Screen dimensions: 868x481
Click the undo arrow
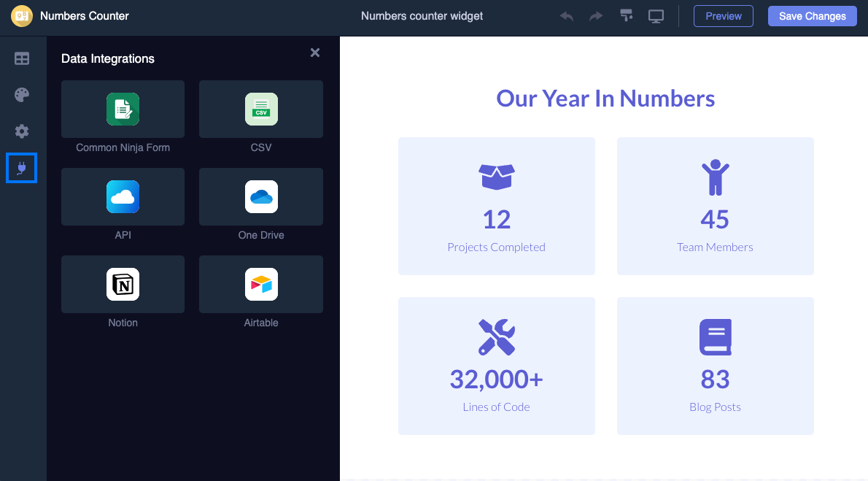click(x=566, y=16)
